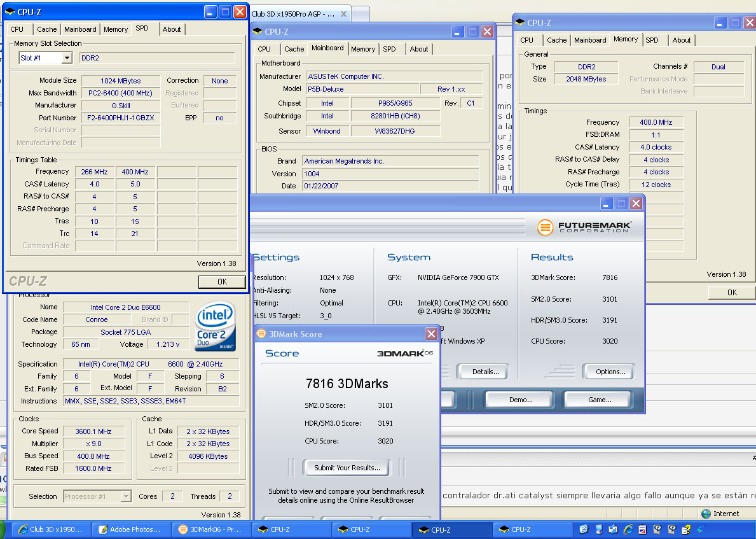The width and height of the screenshot is (756, 539).
Task: Click OK in the SPD CPU-Z window
Action: [x=221, y=282]
